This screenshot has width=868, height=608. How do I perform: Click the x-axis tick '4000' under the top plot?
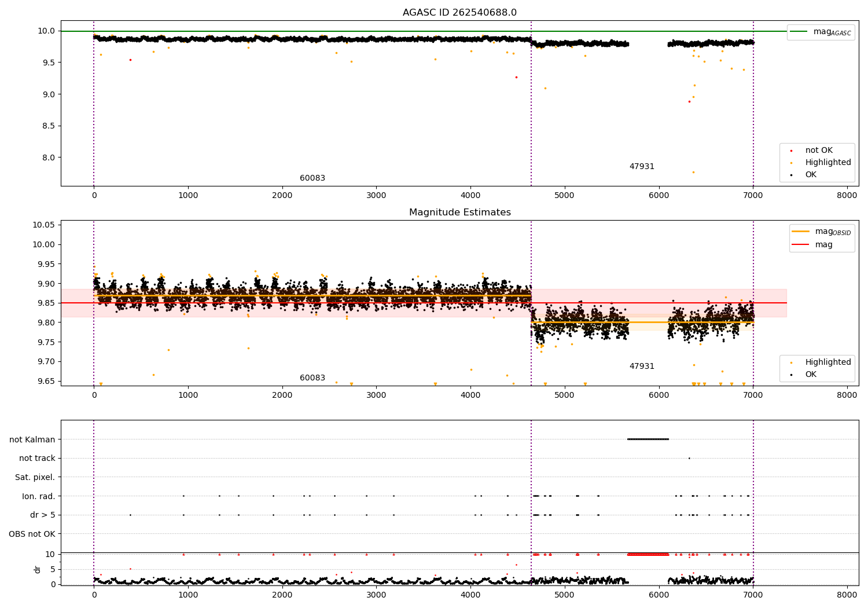pyautogui.click(x=470, y=196)
